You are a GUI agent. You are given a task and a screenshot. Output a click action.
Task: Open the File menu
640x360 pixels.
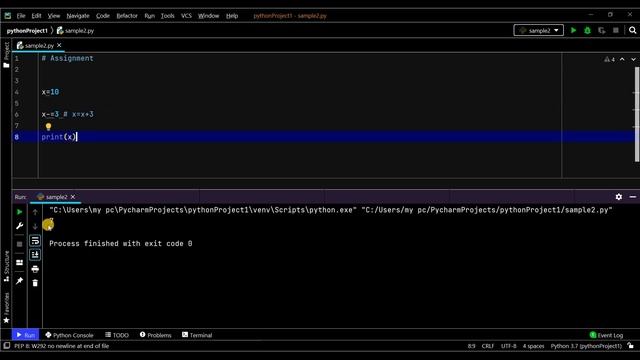pyautogui.click(x=21, y=16)
